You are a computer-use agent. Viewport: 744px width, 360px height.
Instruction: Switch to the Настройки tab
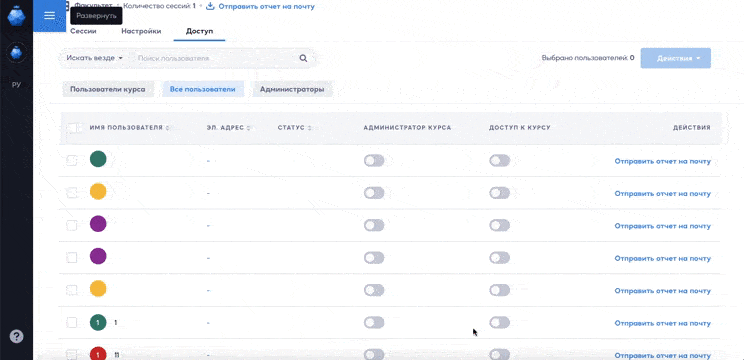(141, 31)
